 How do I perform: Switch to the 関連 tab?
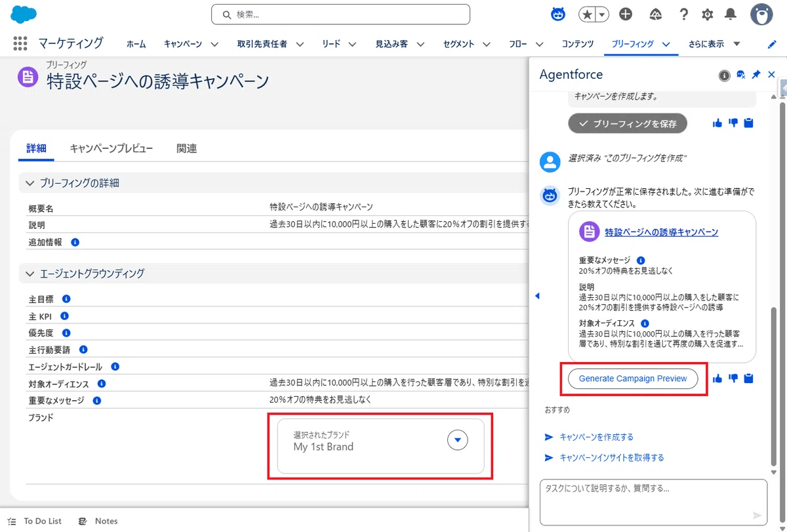coord(187,149)
